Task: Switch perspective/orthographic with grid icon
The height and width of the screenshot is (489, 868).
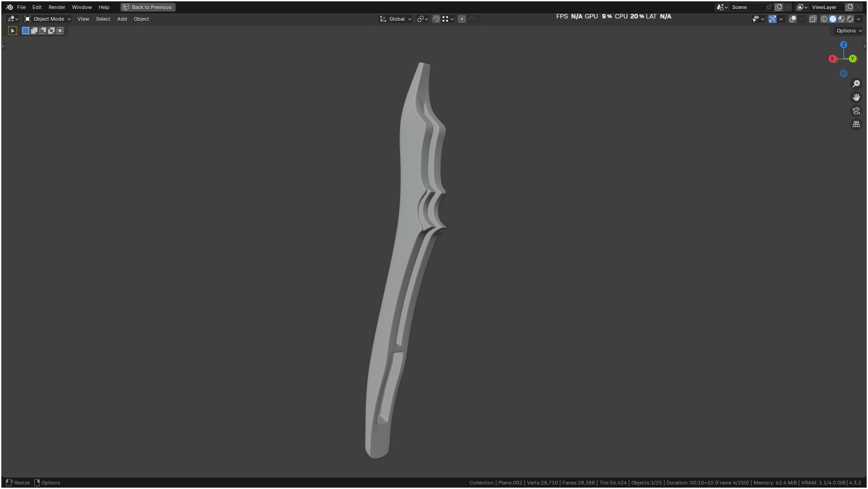Action: tap(856, 124)
